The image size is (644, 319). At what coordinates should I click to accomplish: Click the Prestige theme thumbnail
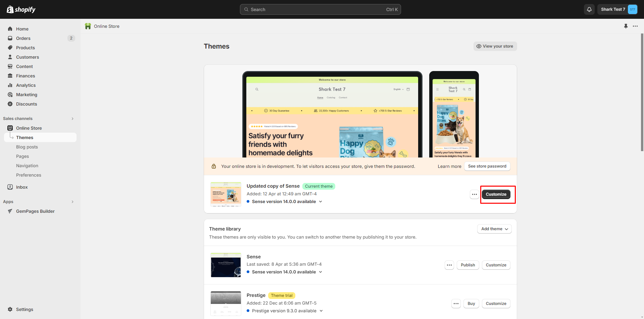point(226,303)
